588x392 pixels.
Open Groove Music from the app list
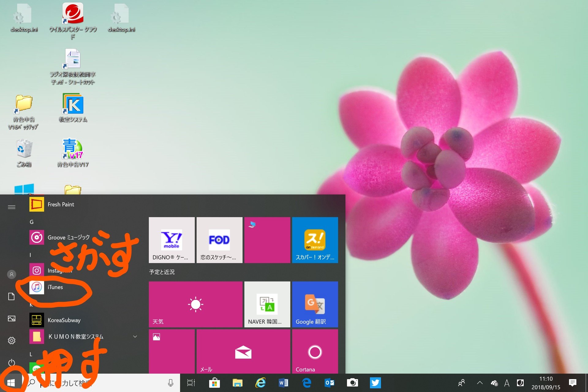[68, 237]
